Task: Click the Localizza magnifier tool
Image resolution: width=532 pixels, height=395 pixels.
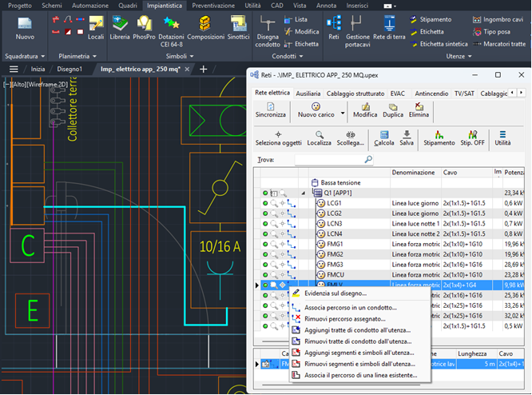Action: pos(319,136)
